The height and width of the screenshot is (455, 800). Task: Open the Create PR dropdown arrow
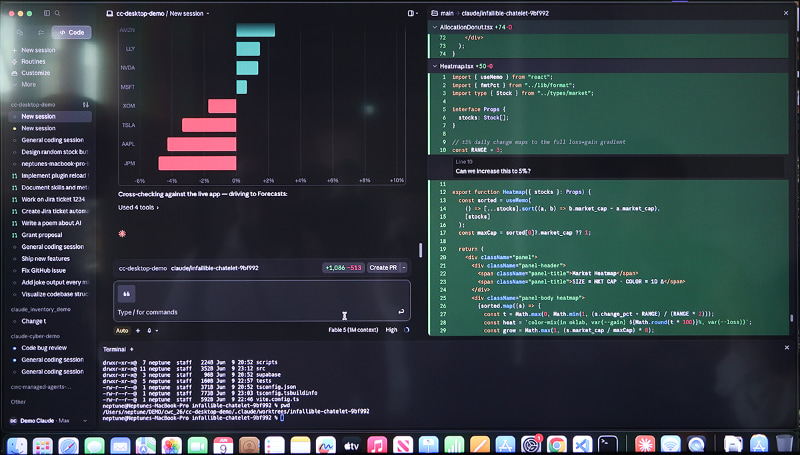tap(404, 268)
